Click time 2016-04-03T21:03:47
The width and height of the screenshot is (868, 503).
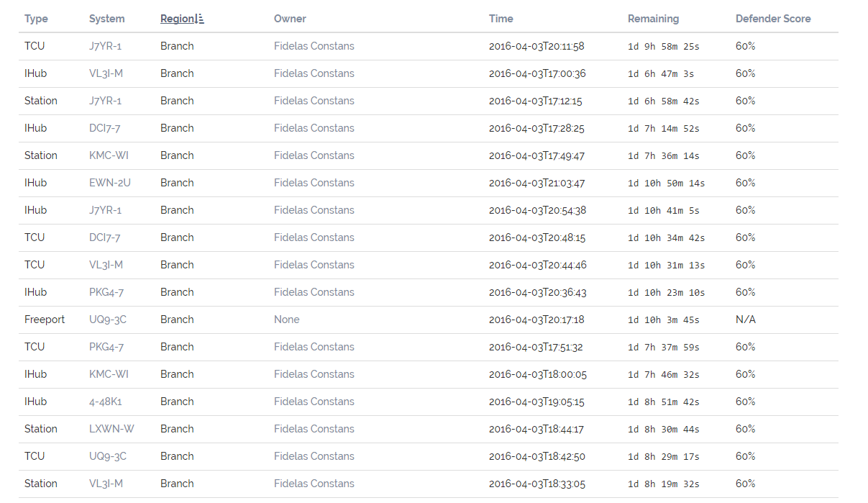click(537, 183)
